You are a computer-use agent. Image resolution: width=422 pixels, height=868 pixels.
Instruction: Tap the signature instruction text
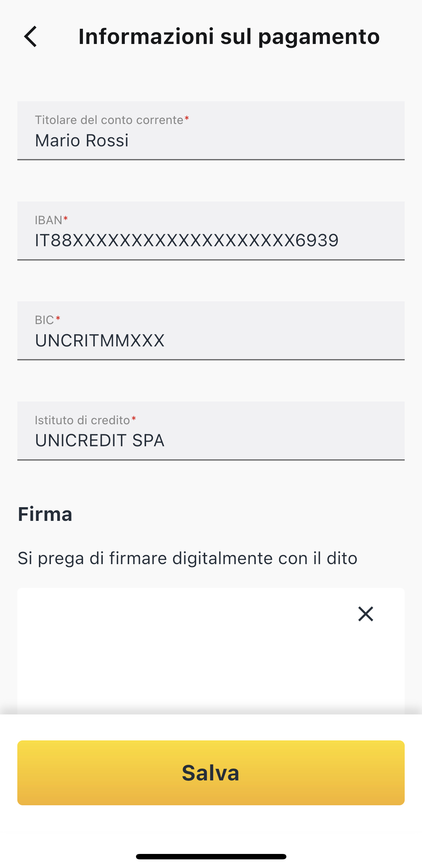coord(188,558)
